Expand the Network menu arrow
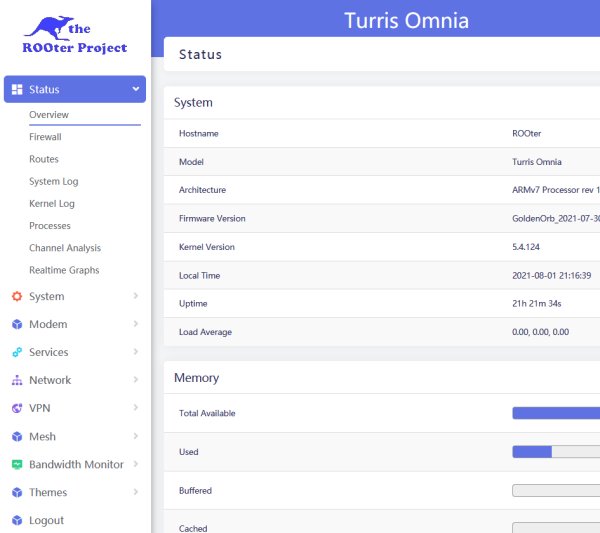600x533 pixels. [135, 380]
